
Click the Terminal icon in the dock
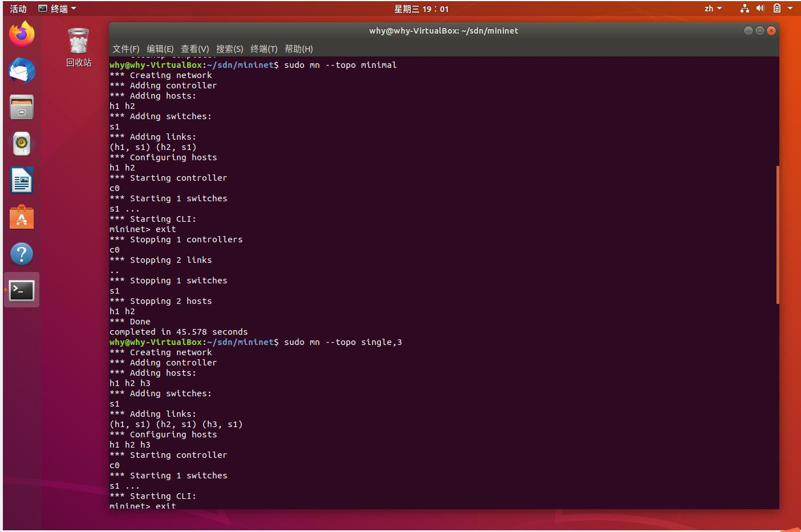coord(22,290)
